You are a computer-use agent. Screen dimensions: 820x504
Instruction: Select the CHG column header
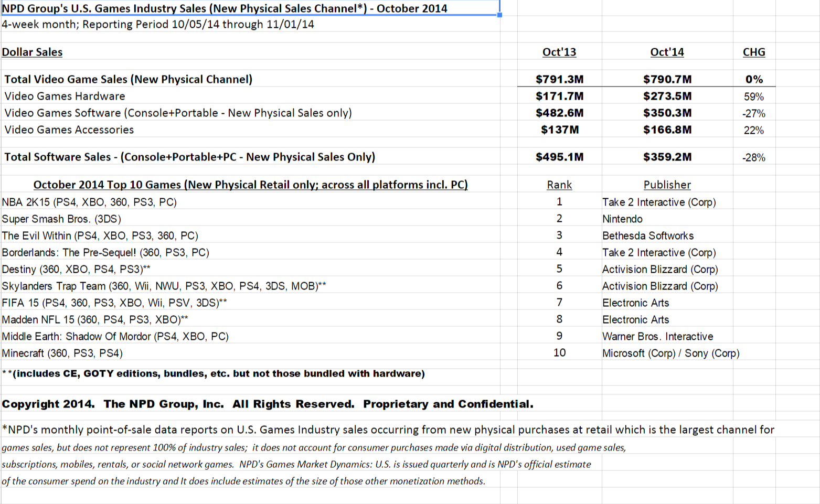pyautogui.click(x=754, y=52)
